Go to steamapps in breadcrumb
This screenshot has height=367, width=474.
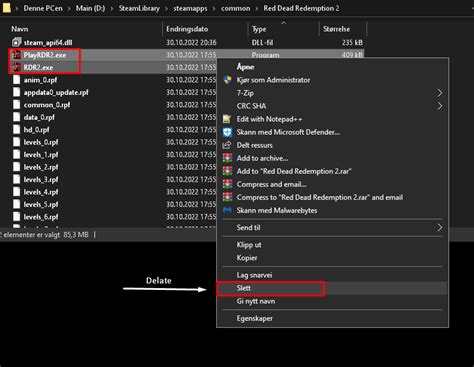click(x=190, y=8)
